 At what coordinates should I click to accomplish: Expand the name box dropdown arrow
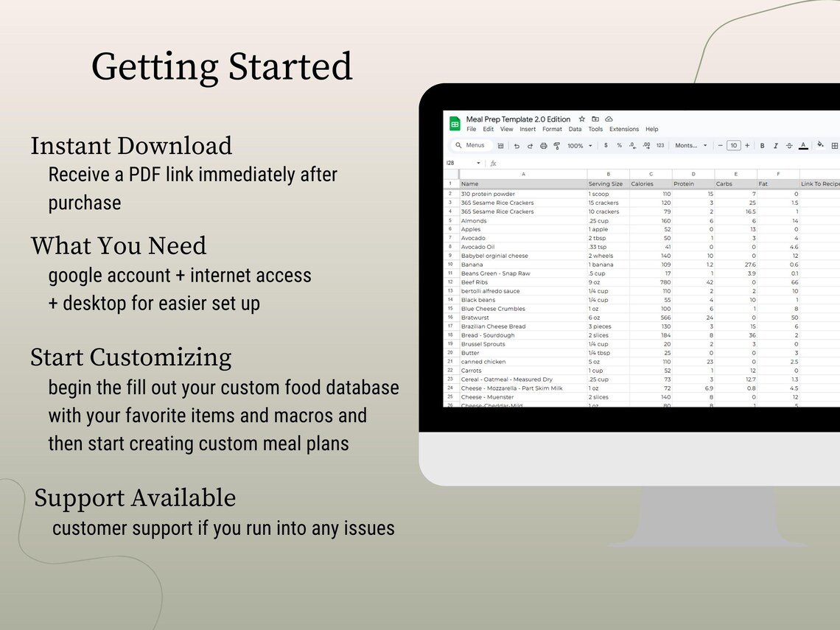tap(478, 162)
